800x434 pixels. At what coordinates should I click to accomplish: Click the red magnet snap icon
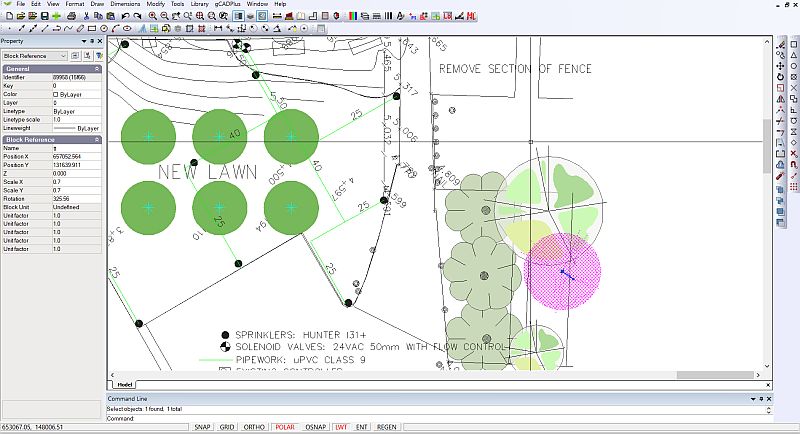click(793, 165)
